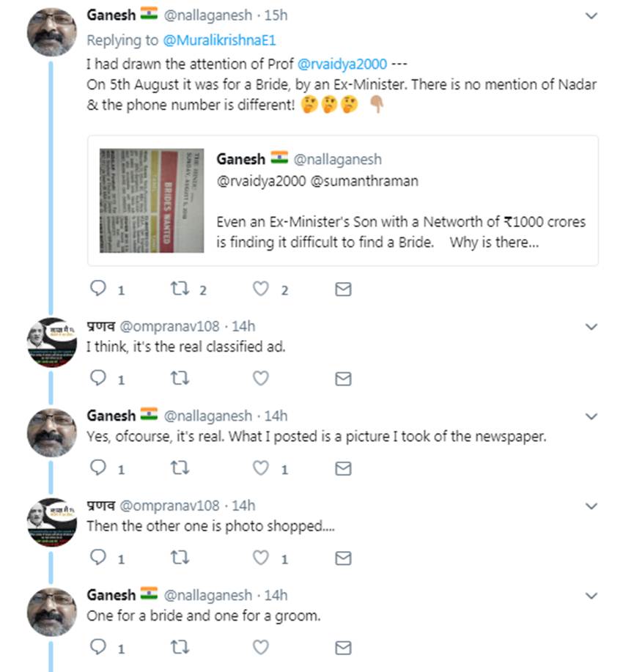This screenshot has width=623, height=672.
Task: Expand options menu for "real classified ad" tweet
Action: [x=592, y=326]
